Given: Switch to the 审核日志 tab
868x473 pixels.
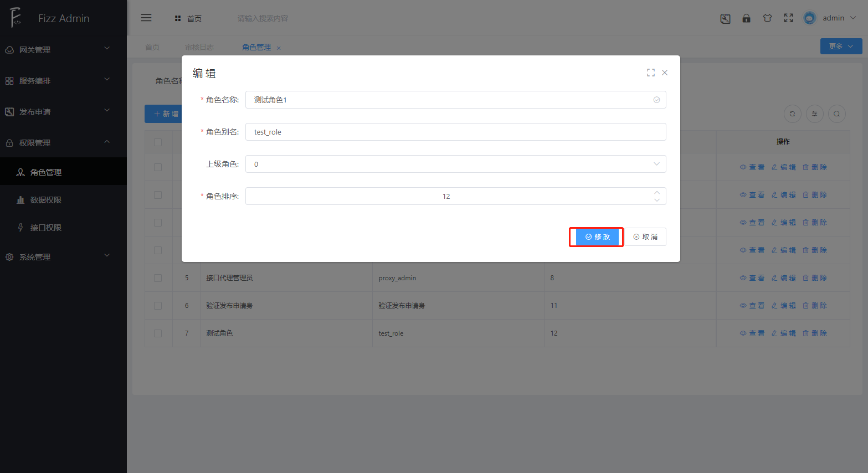Looking at the screenshot, I should pos(199,47).
